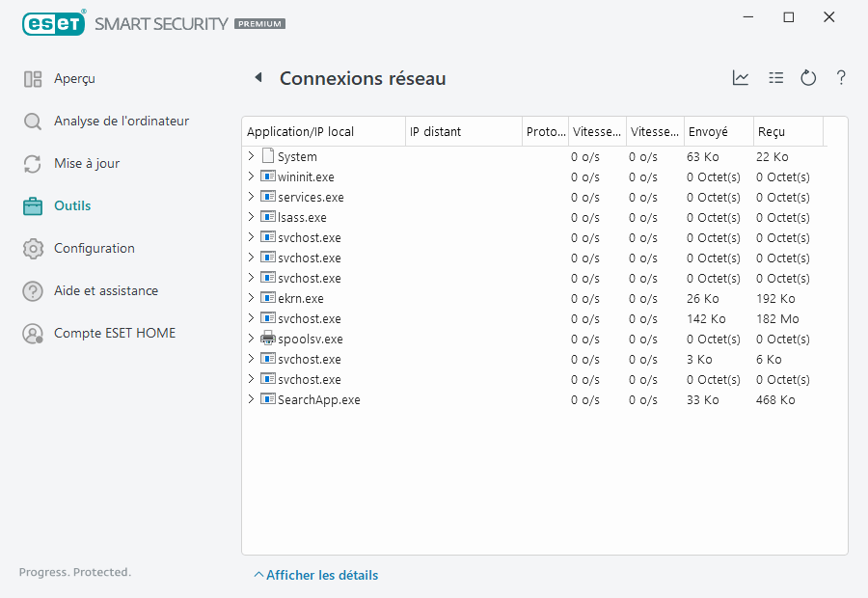
Task: Expand the SearchApp.exe entry
Action: tap(251, 399)
